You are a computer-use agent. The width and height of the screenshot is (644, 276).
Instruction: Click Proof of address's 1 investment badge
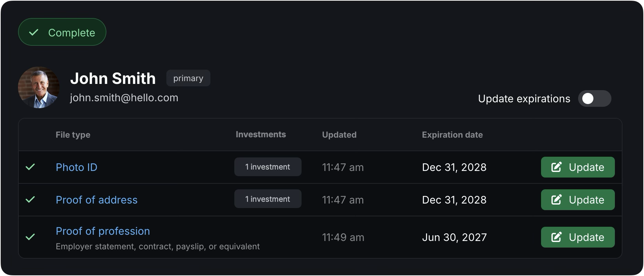[268, 199]
